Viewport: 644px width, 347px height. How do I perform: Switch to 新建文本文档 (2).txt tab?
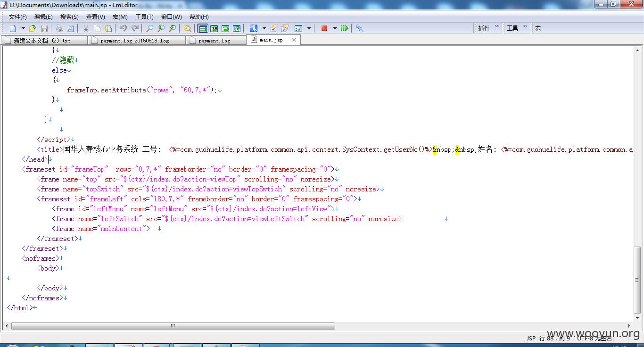click(x=44, y=41)
